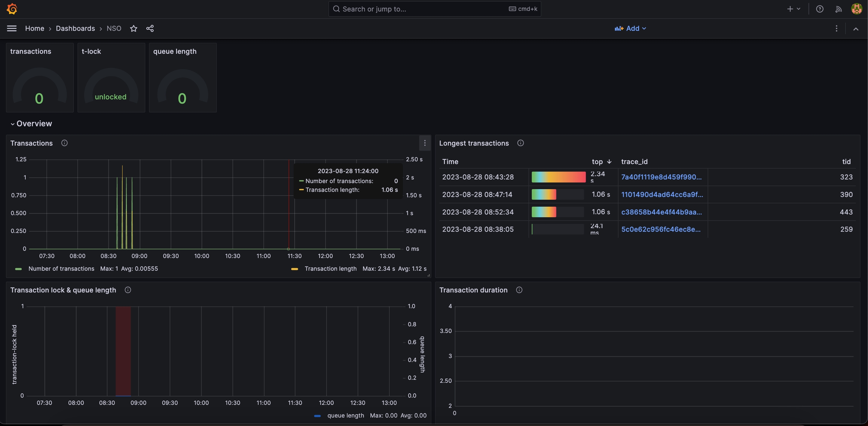Click the Grafana logo icon
The image size is (868, 426).
[x=12, y=9]
